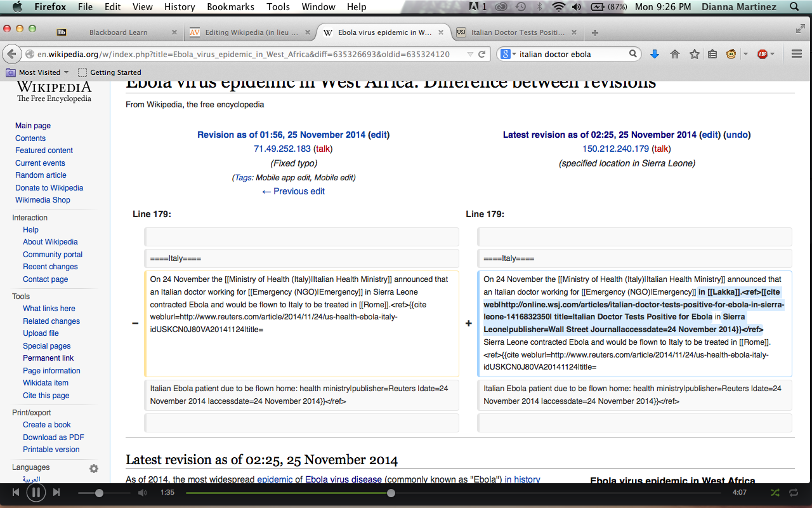Click the Languages settings gear icon
Screen dimensions: 812x508
(x=94, y=469)
